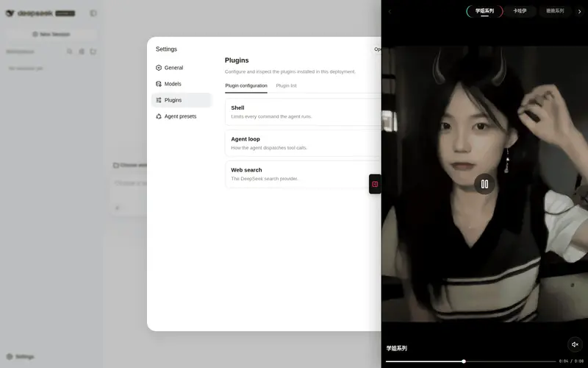Click the Plugins sliders icon
The height and width of the screenshot is (368, 588).
159,100
